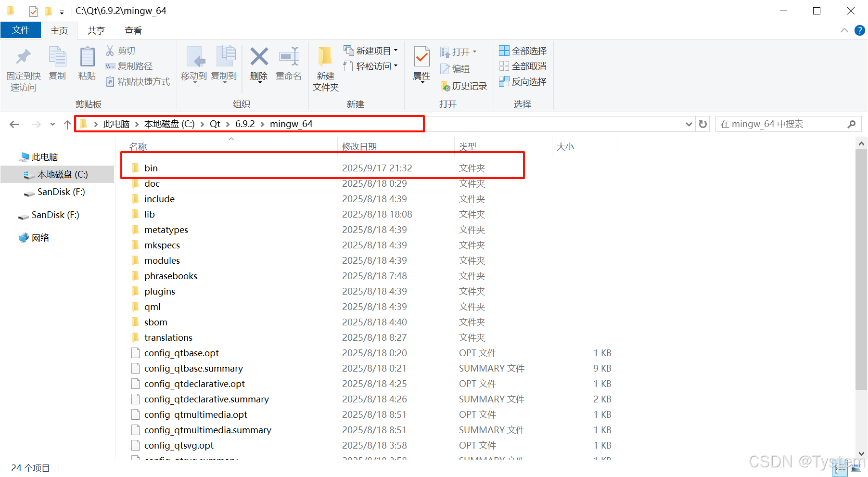Click Invert selection (反向选择)

pyautogui.click(x=523, y=81)
